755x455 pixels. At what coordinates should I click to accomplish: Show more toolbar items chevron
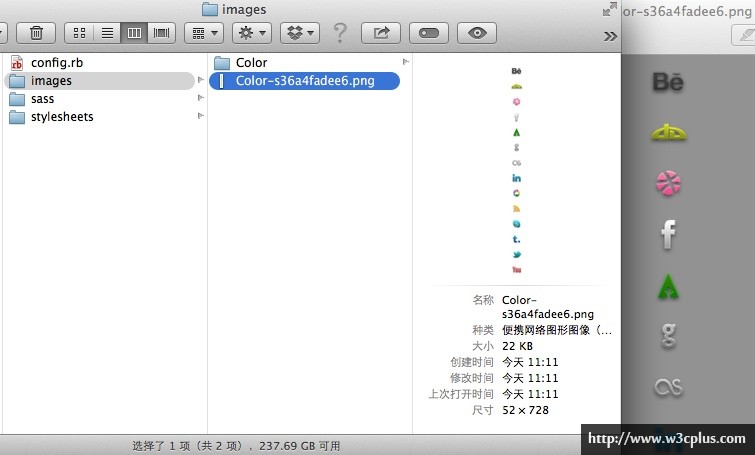(x=610, y=36)
